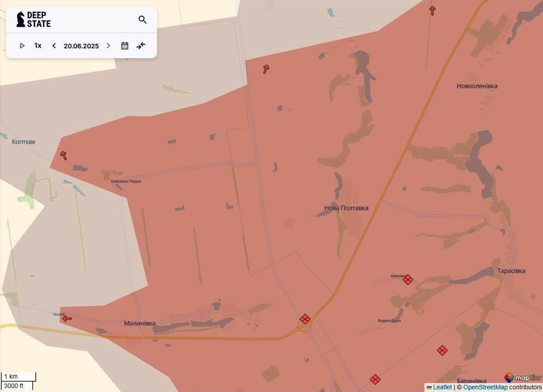This screenshot has height=392, width=543.
Task: Select the left-pointing arrow near Мирне
Action: 67,319
